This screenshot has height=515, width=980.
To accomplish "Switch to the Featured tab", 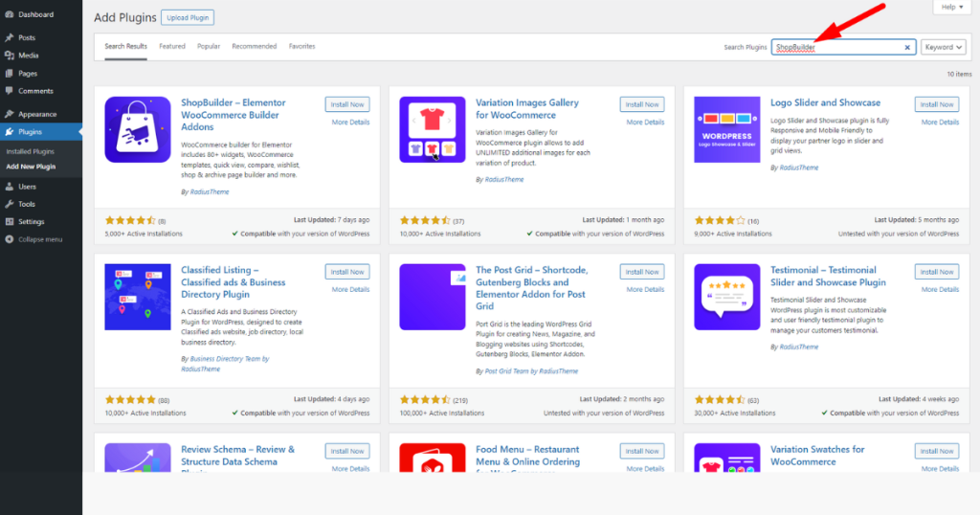I will point(172,46).
